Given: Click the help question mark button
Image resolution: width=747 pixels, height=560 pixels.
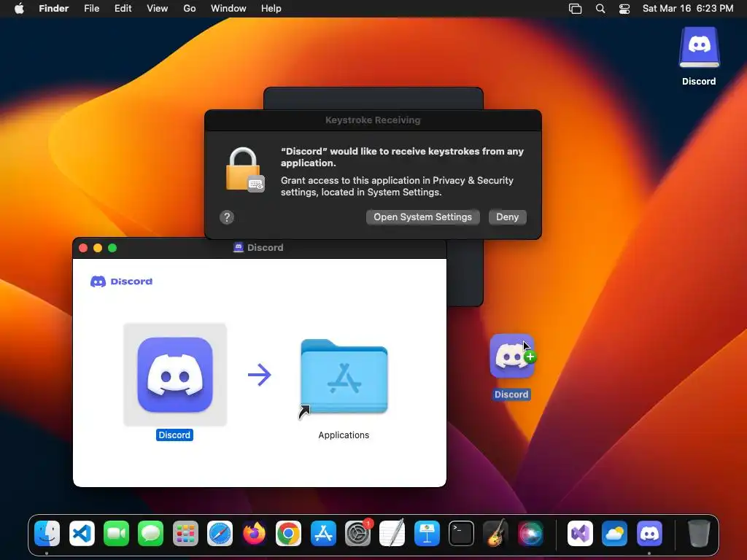Looking at the screenshot, I should [x=227, y=217].
